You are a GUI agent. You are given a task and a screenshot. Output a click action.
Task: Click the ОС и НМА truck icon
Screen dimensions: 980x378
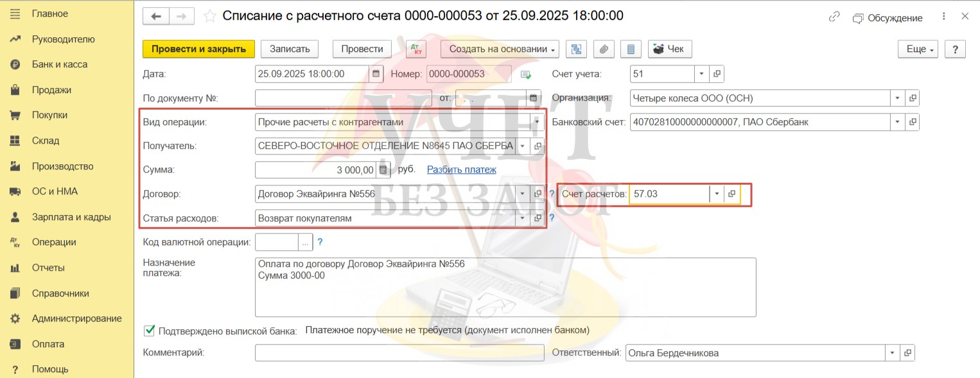(x=15, y=191)
